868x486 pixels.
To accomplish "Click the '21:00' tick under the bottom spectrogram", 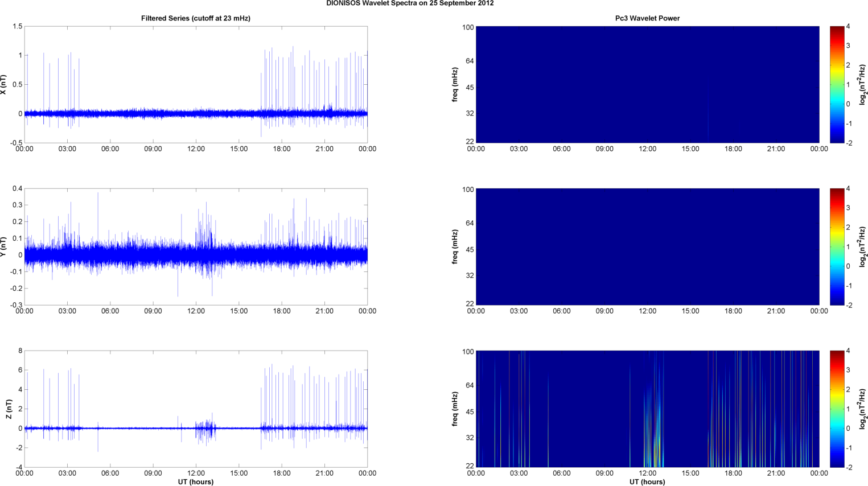I will 776,473.
